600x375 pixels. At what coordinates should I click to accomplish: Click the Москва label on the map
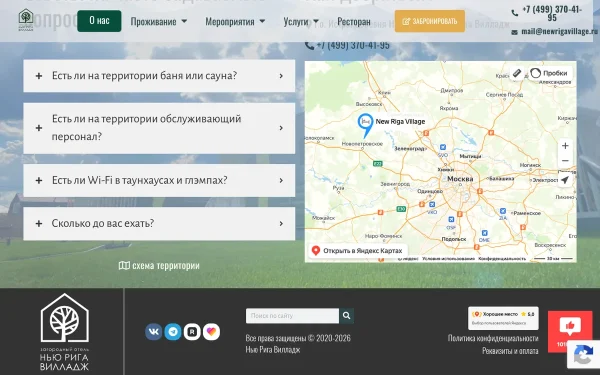[460, 179]
